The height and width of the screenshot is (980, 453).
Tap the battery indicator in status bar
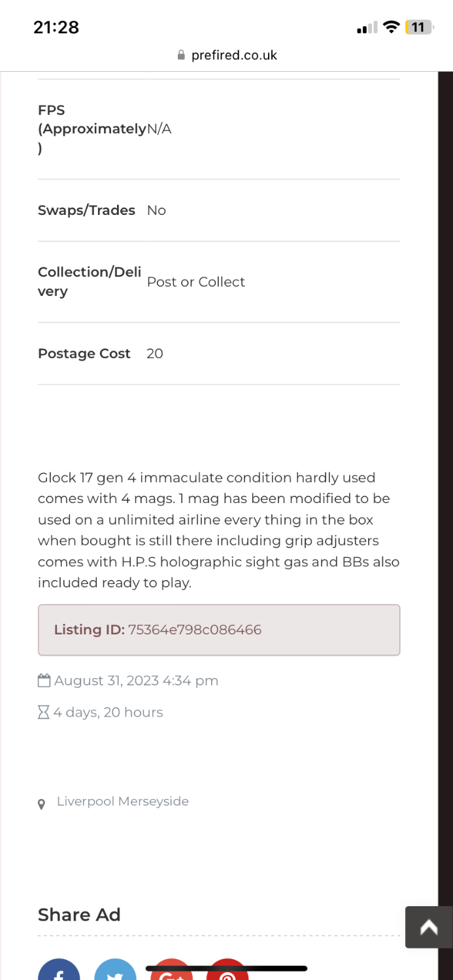point(418,27)
